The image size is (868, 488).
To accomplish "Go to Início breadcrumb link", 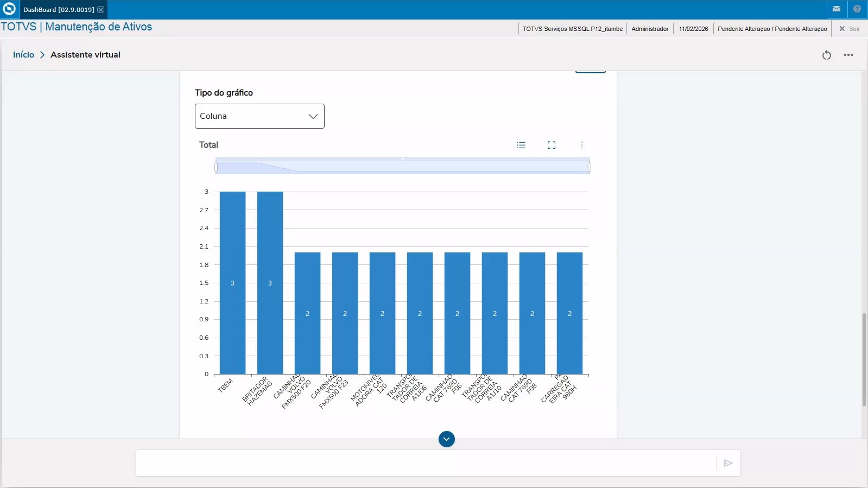I will coord(23,55).
